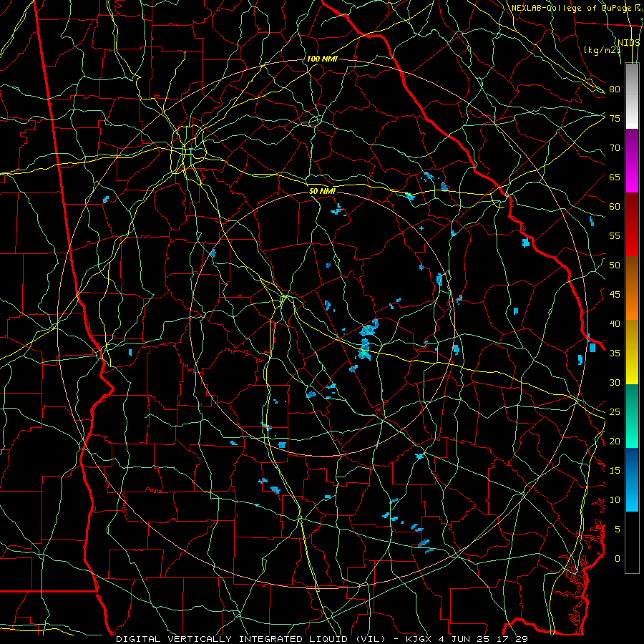This screenshot has width=644, height=644.
Task: Click the NIDS label
Action: coord(628,42)
